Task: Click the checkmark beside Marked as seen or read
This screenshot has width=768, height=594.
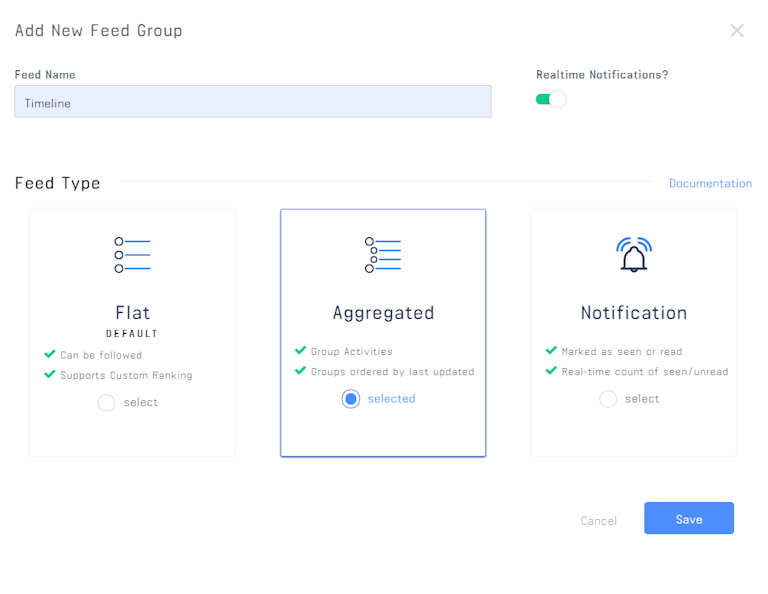Action: tap(552, 351)
